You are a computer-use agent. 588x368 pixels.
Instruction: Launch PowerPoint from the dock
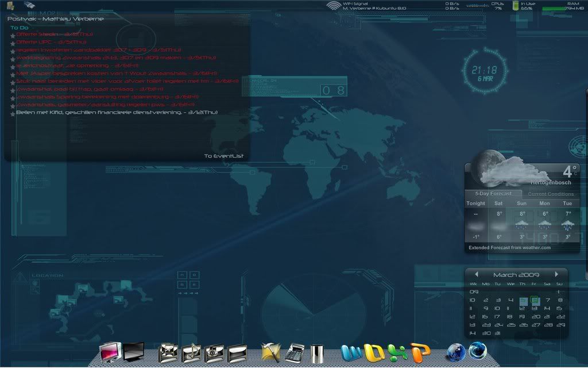click(x=420, y=351)
